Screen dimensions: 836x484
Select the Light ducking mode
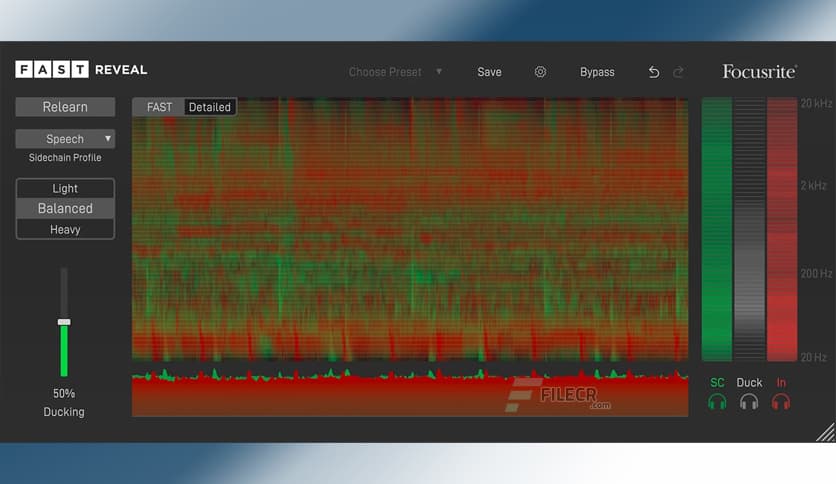[x=65, y=188]
